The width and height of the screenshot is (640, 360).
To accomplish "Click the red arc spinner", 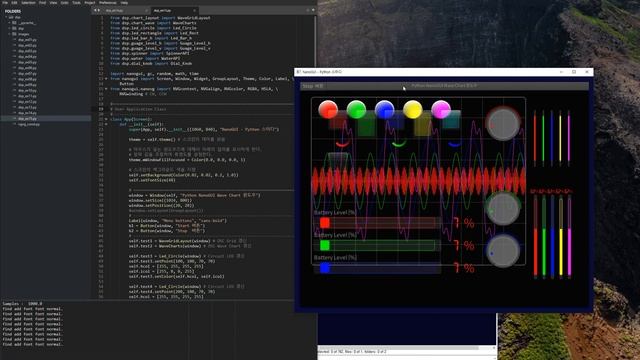I will click(342, 144).
